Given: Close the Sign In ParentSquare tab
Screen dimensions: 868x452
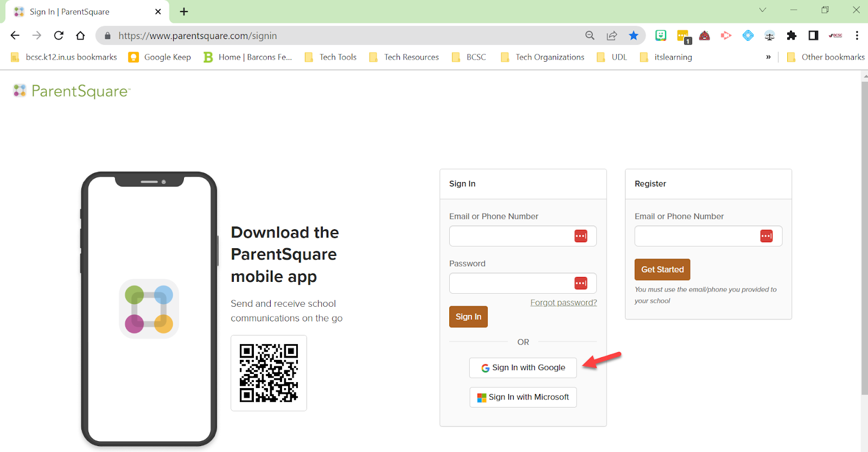Looking at the screenshot, I should coord(158,11).
